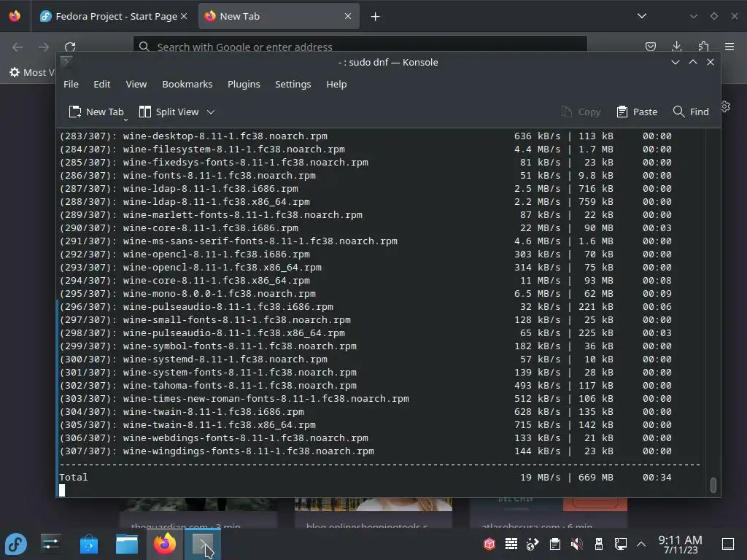Open Konsole Plugins menu
The height and width of the screenshot is (560, 747).
coord(244,85)
